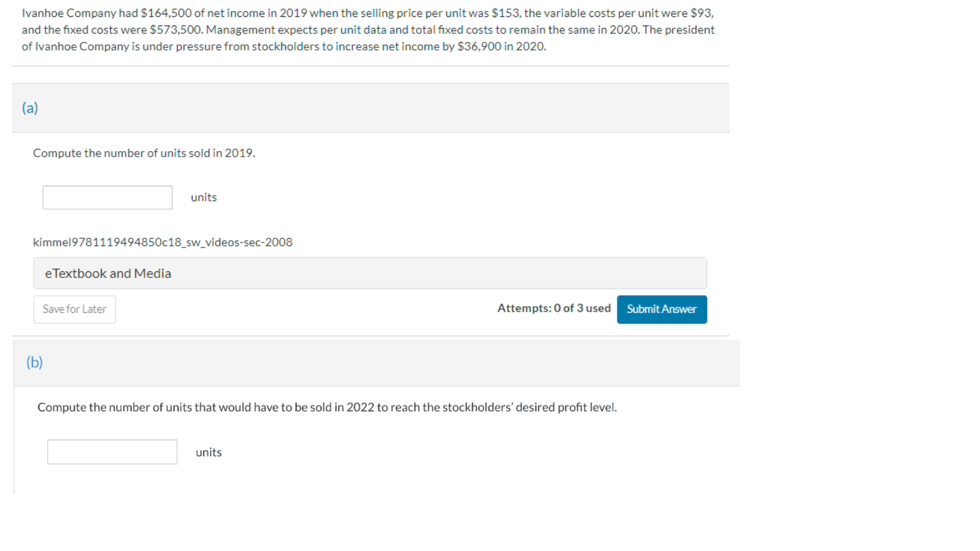Click the Attempts: 0 of 3 used label
The image size is (980, 551).
click(554, 308)
